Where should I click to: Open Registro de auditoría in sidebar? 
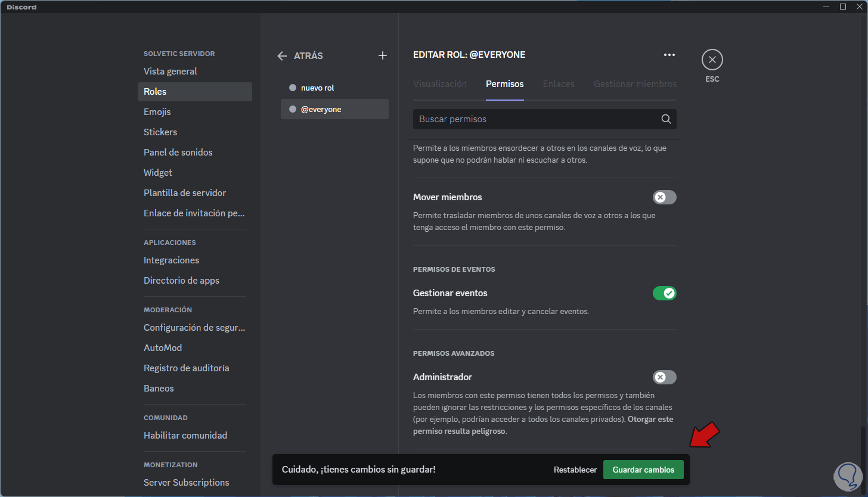[186, 368]
